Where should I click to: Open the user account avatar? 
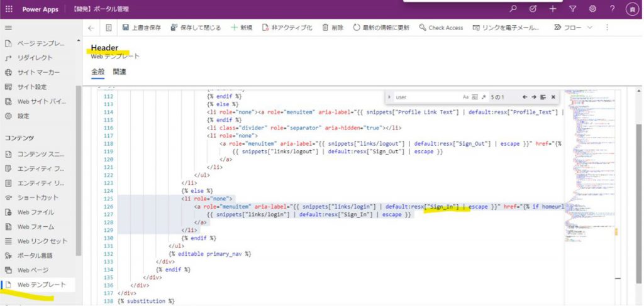[x=632, y=9]
